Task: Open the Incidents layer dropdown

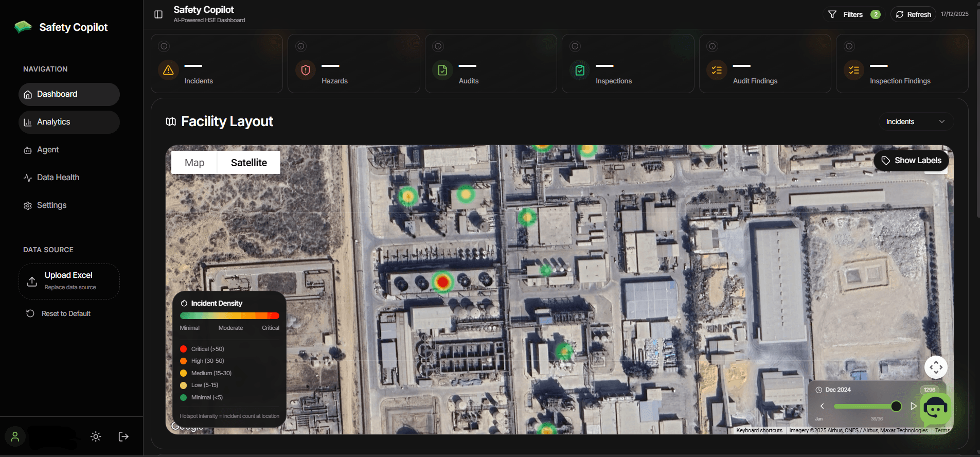Action: [915, 121]
